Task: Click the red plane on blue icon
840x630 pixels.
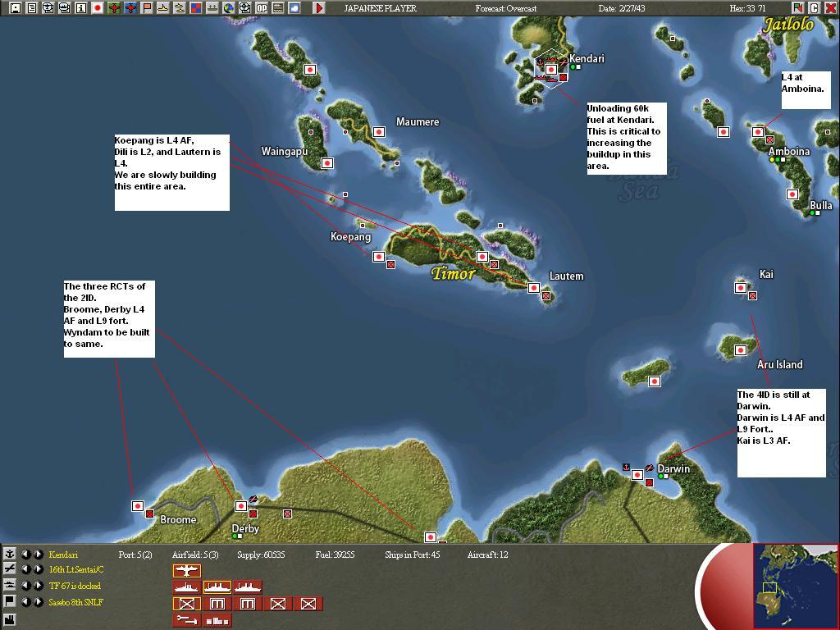Action: [130, 7]
